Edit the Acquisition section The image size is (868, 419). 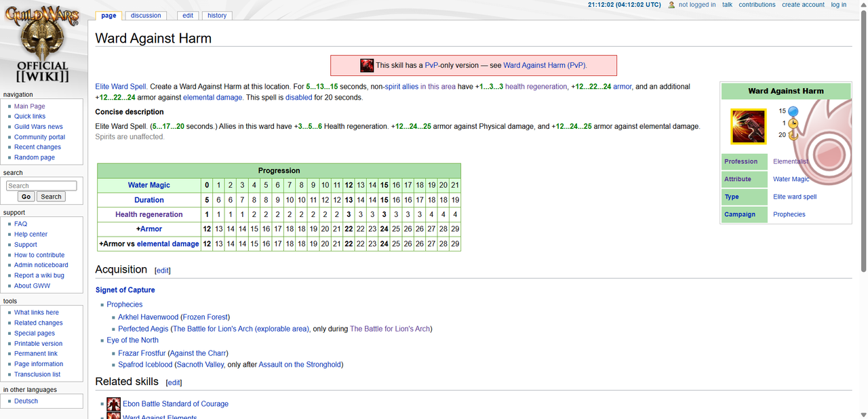(x=163, y=271)
